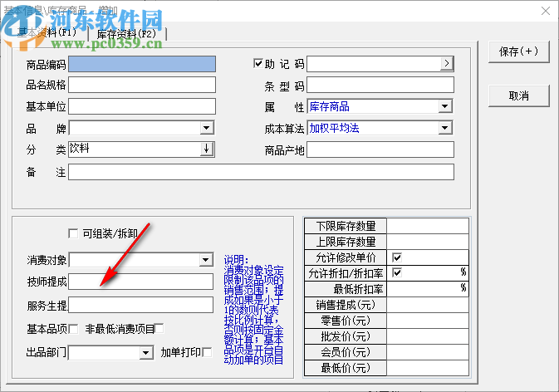559x392 pixels.
Task: Click the 助记码 text field
Action: 374,64
